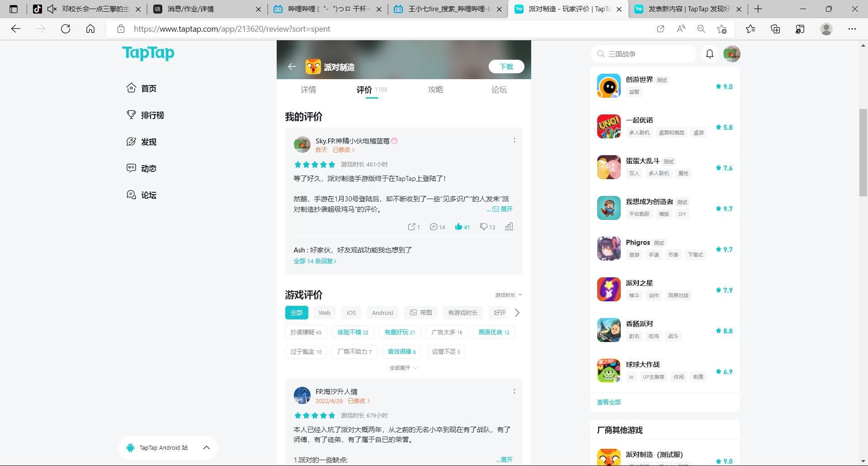Expand FP.海汐升人情 review with 展开
Screen dimensions: 868x466
[506, 460]
